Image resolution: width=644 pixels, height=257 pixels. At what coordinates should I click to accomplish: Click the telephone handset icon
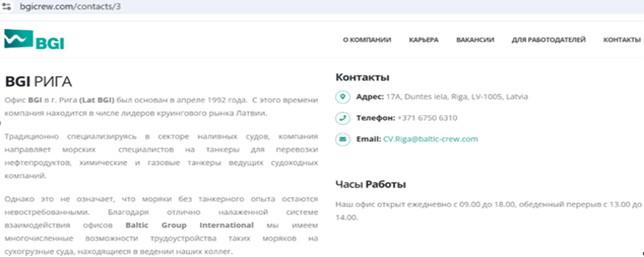click(342, 118)
